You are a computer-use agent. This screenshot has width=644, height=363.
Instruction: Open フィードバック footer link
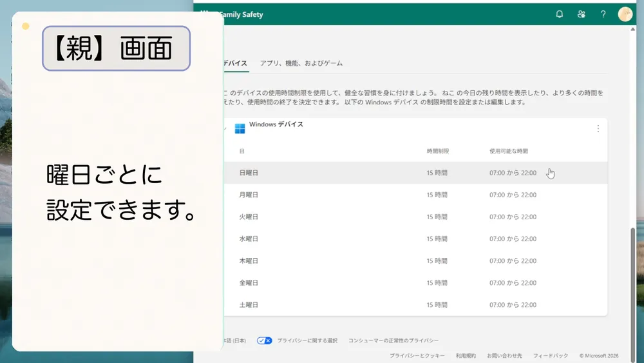(551, 356)
